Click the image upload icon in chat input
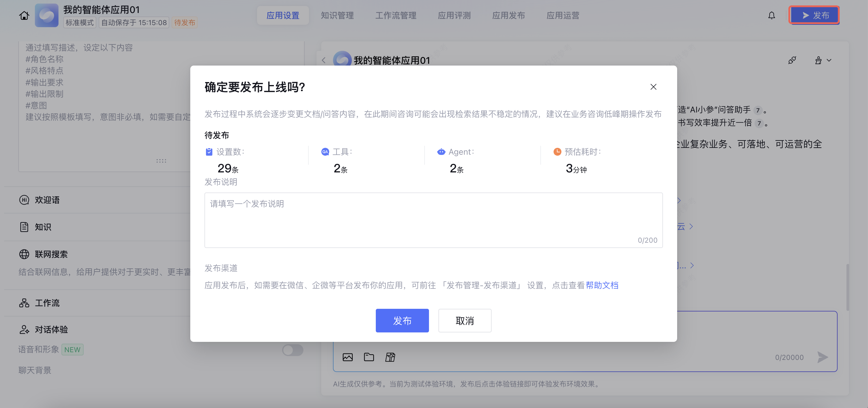 point(347,357)
